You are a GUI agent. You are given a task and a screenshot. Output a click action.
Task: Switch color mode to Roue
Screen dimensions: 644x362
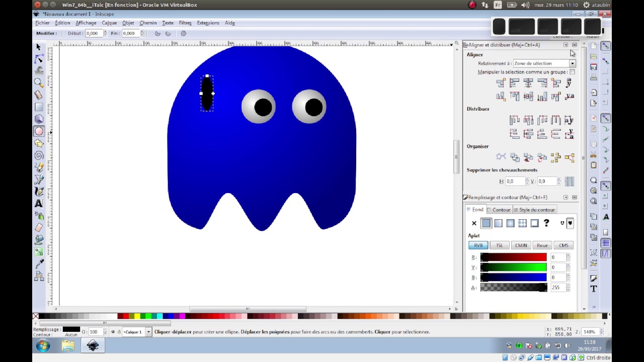pos(542,245)
